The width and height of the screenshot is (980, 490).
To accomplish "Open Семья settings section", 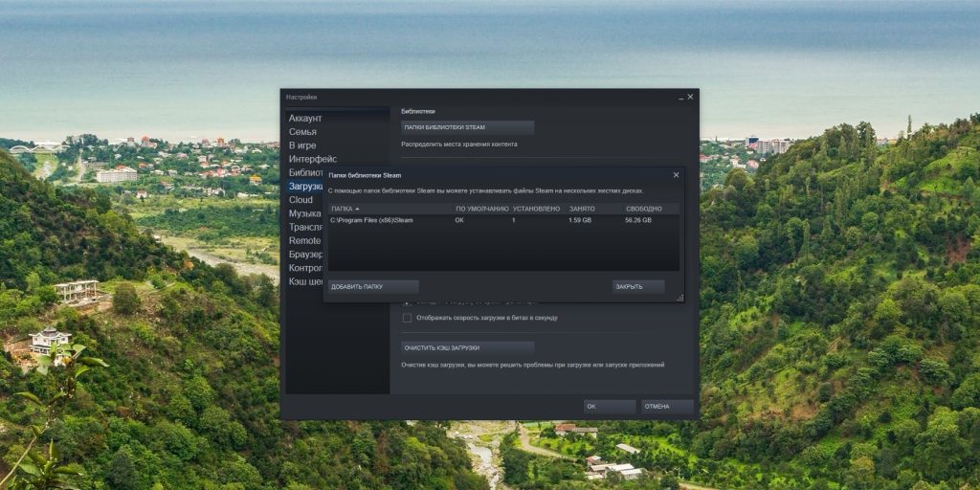I will click(x=302, y=131).
